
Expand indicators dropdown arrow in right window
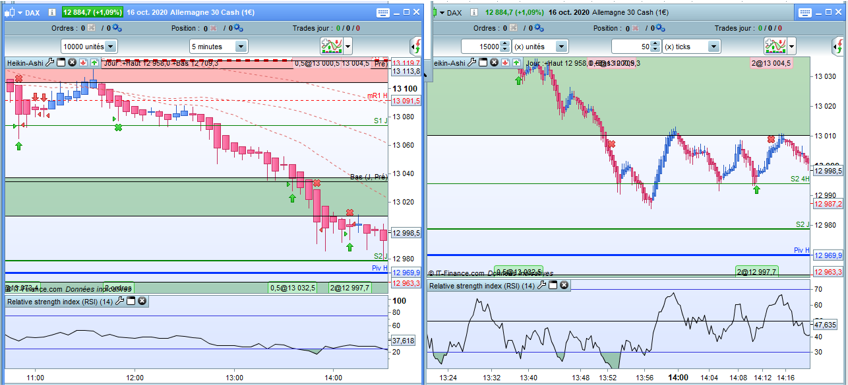click(x=791, y=47)
